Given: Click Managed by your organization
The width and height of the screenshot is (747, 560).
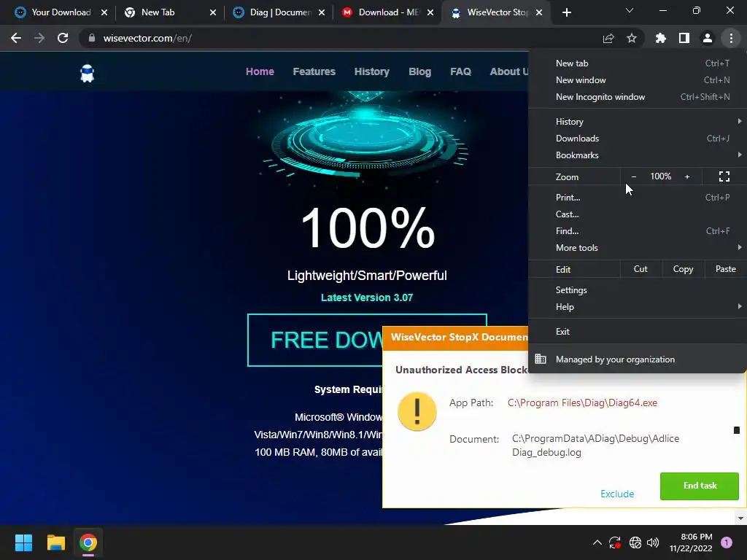Looking at the screenshot, I should 638,359.
